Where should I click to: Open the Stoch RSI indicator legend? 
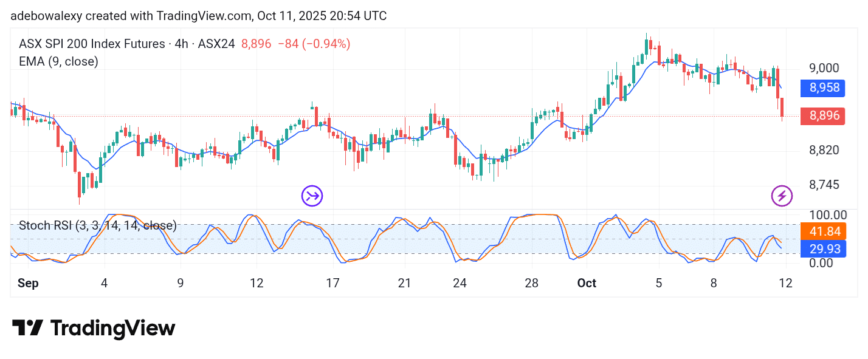pos(97,226)
